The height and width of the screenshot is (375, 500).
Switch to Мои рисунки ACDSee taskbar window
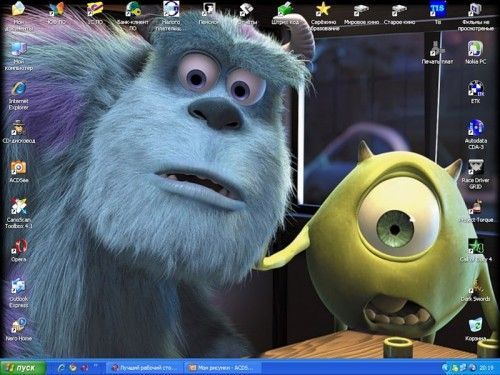click(222, 368)
